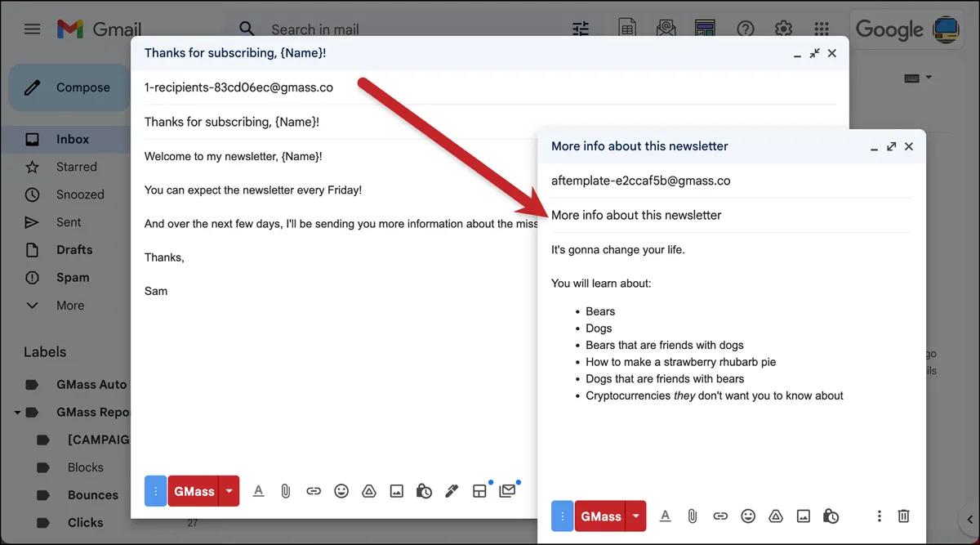Open Gmail support help icon
The image size is (980, 545).
745,29
